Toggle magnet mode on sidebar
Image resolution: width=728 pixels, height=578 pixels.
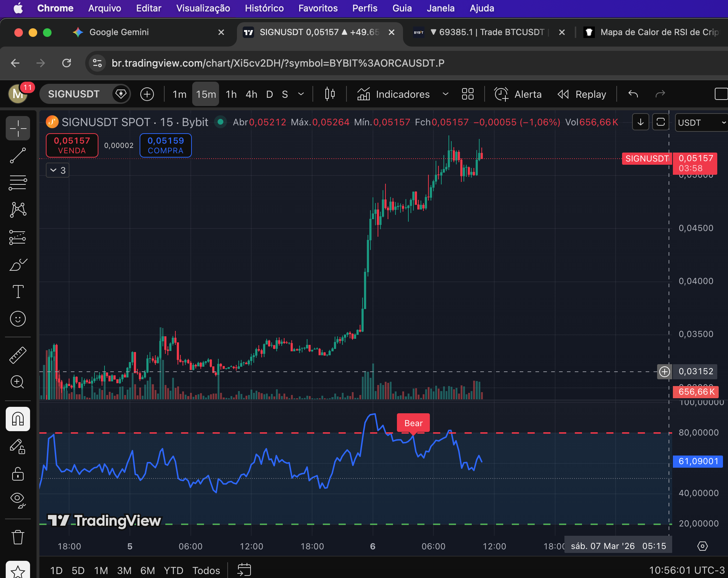18,419
